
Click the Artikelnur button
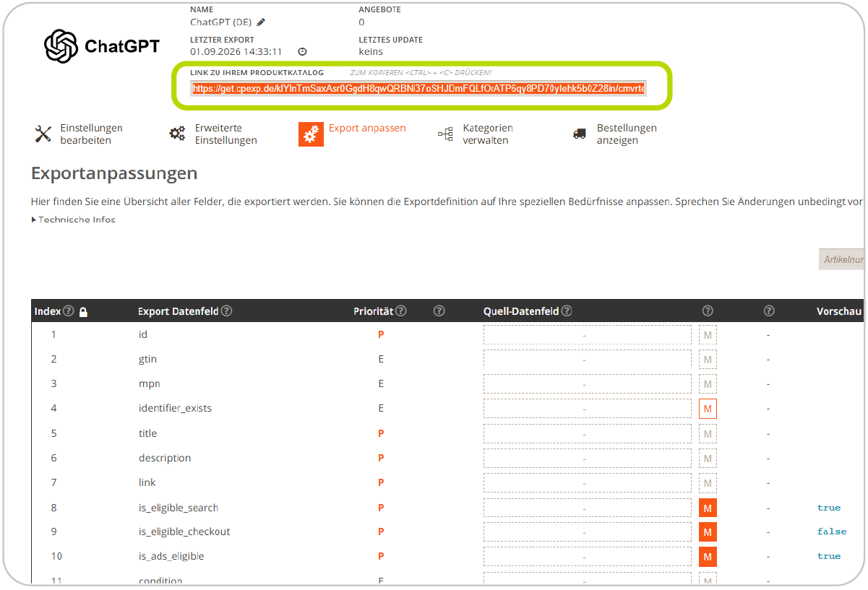tap(841, 259)
